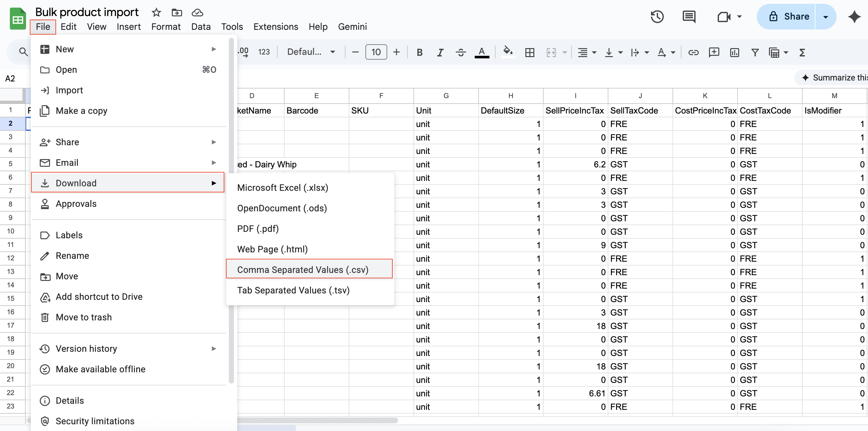The image size is (868, 431).
Task: Click increase decimal places icon
Action: (x=243, y=52)
